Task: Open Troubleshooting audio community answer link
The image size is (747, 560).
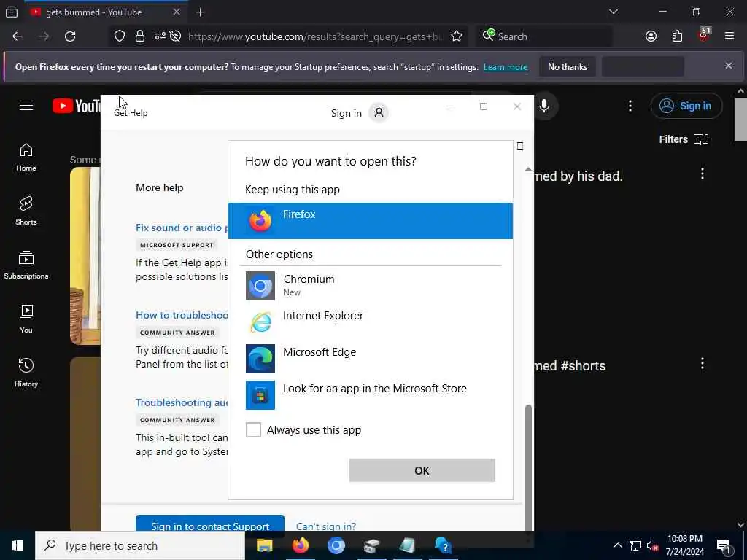Action: (x=182, y=402)
